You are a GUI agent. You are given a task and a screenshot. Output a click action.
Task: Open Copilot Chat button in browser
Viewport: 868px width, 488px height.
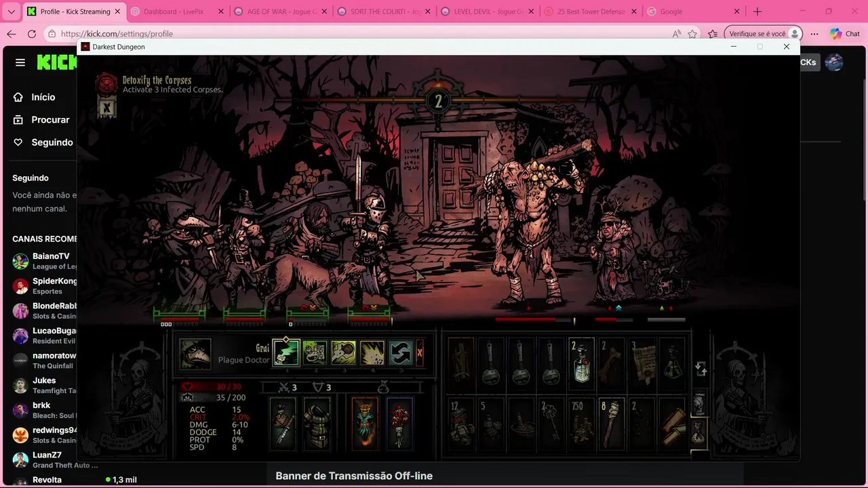[845, 34]
